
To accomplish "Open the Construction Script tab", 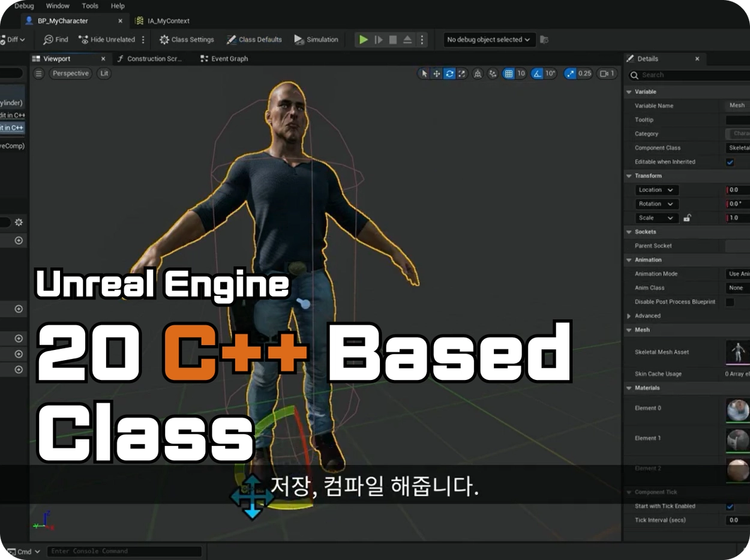I will tap(149, 59).
